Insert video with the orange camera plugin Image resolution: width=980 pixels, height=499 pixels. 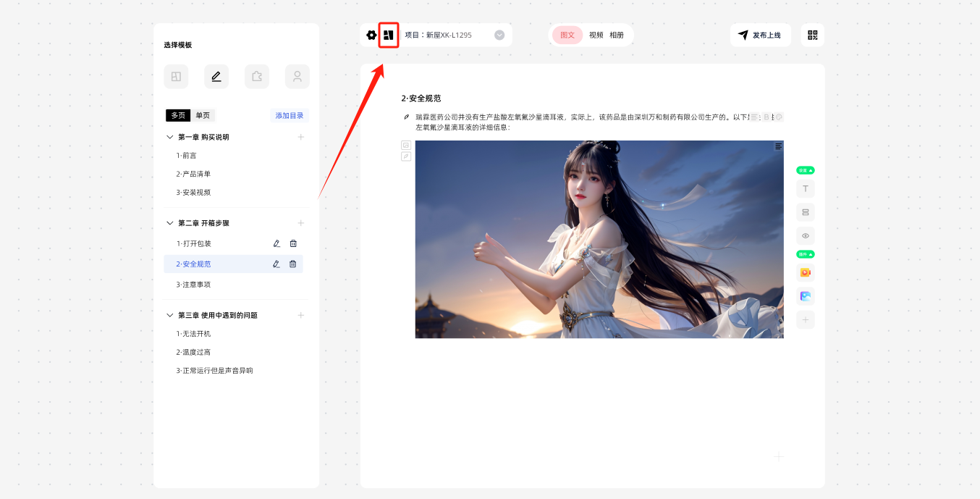805,273
